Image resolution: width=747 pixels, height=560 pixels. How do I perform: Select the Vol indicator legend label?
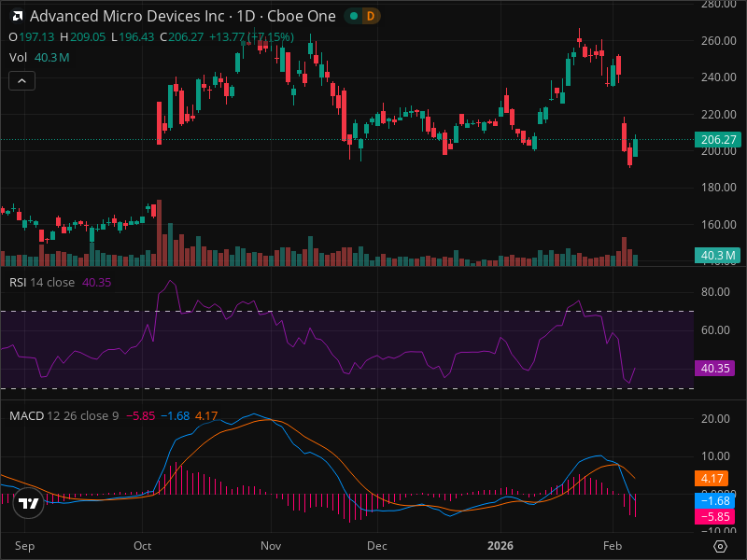click(18, 58)
